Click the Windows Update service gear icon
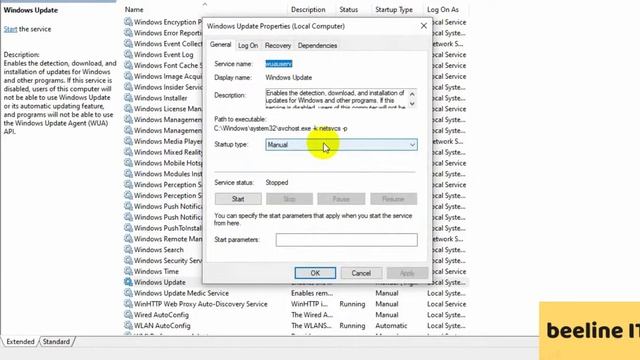The image size is (640, 360). coord(128,282)
